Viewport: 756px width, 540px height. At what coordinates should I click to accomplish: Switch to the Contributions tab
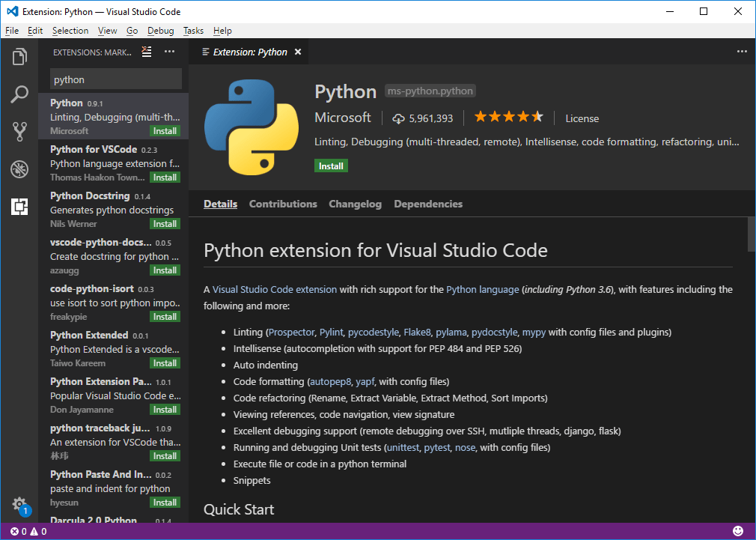click(283, 204)
